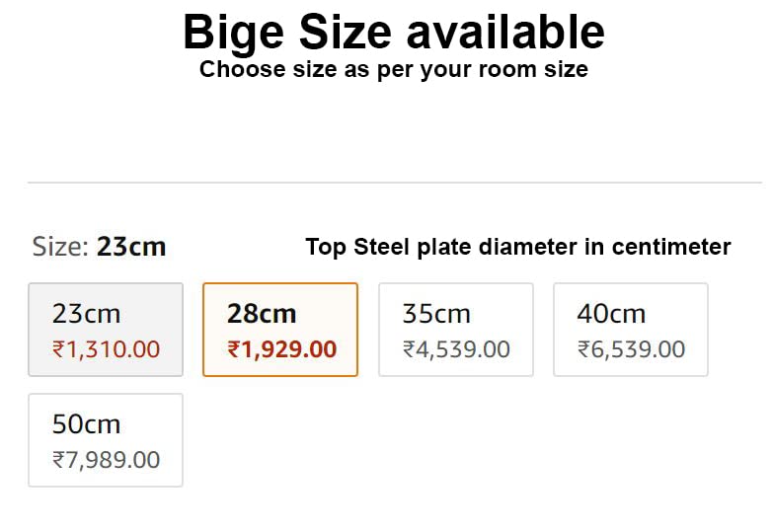Select the 40cm size box
This screenshot has width=773, height=532.
point(631,330)
